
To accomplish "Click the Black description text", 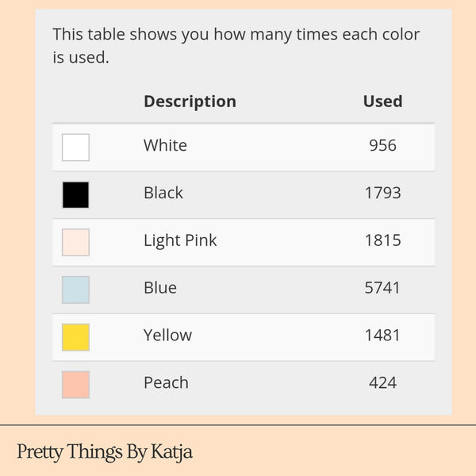I will pyautogui.click(x=163, y=193).
